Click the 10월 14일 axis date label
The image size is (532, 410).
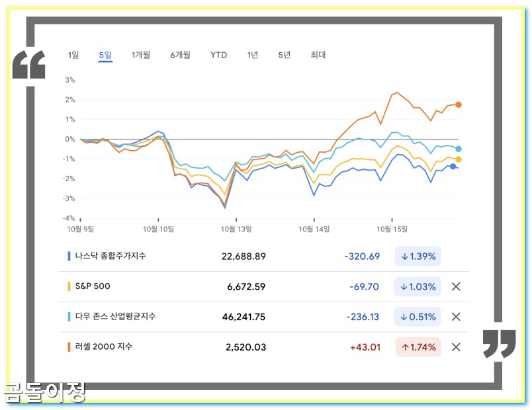[314, 229]
